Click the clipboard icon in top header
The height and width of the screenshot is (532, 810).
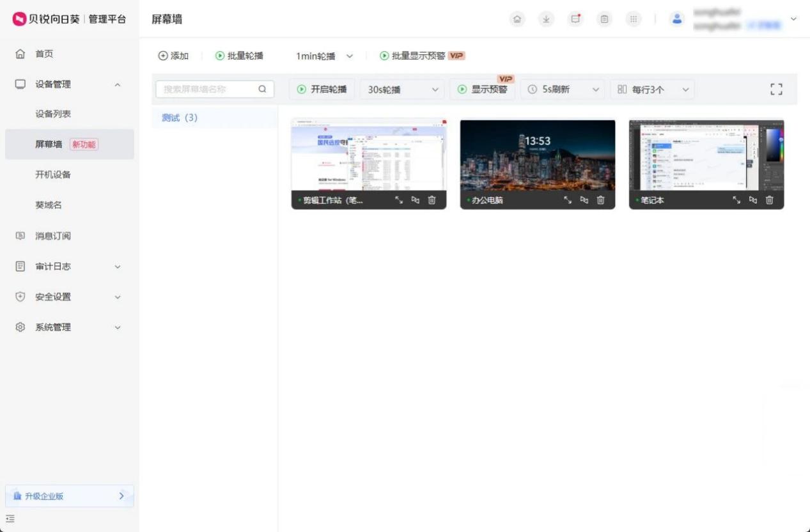tap(604, 19)
